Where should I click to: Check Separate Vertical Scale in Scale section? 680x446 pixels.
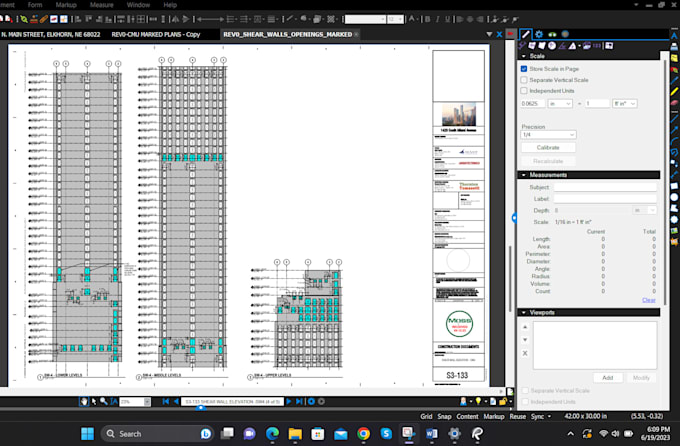click(x=524, y=80)
